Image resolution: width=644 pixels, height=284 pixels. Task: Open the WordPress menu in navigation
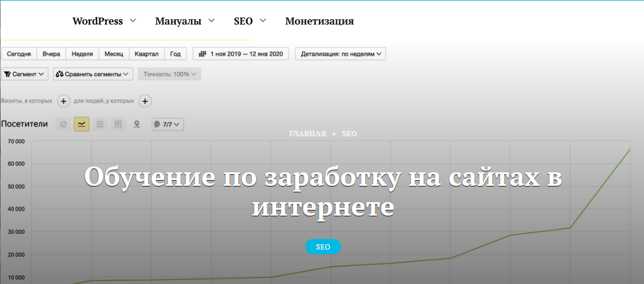pyautogui.click(x=103, y=21)
